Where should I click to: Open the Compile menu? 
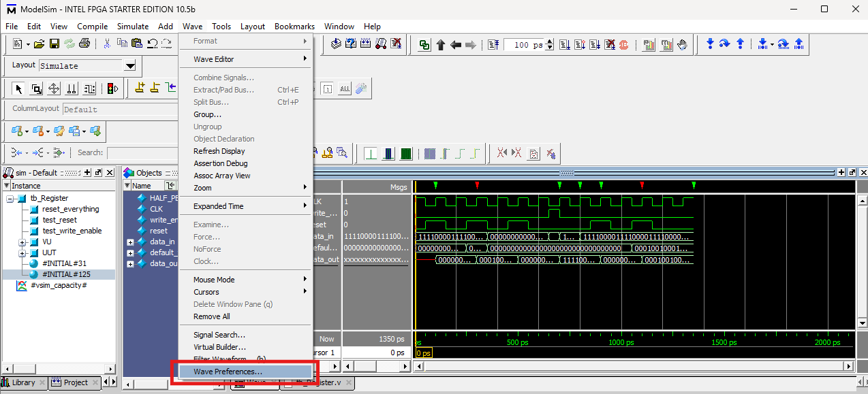tap(93, 27)
